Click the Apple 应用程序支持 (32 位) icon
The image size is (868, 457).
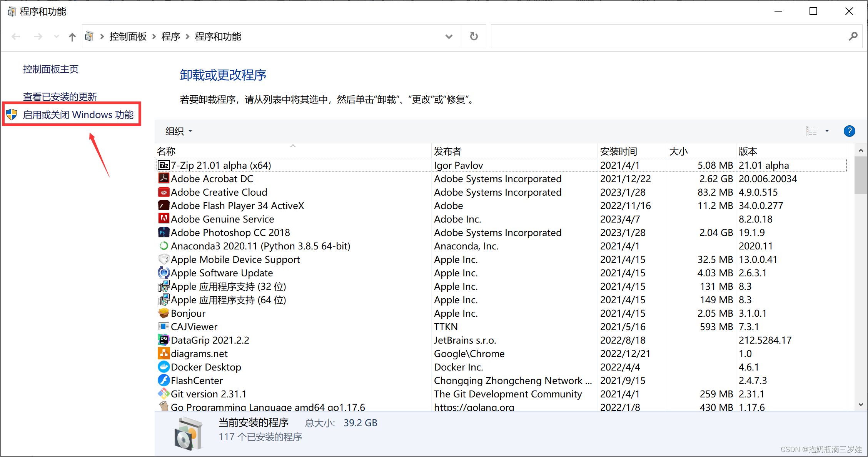pyautogui.click(x=164, y=286)
